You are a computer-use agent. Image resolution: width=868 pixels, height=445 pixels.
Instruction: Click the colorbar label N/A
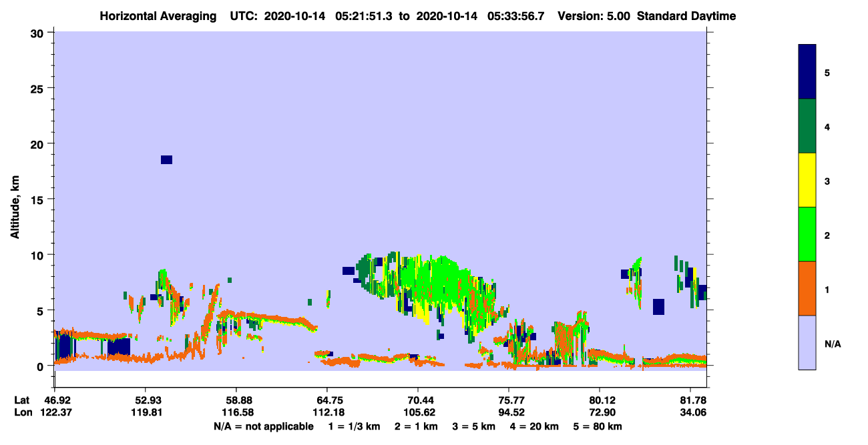[x=832, y=344]
